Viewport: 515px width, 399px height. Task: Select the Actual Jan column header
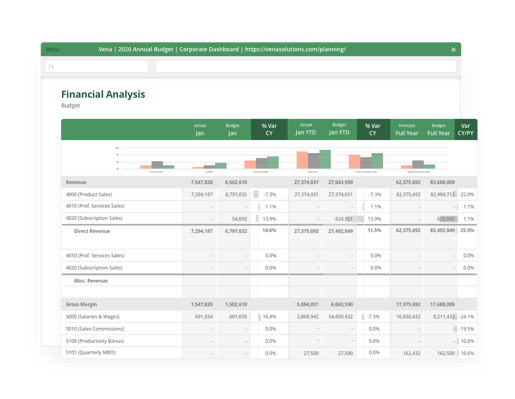tap(200, 130)
